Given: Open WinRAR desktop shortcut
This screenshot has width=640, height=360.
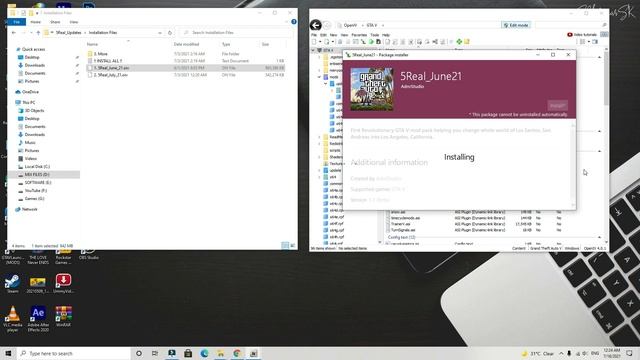Looking at the screenshot, I should (x=63, y=316).
